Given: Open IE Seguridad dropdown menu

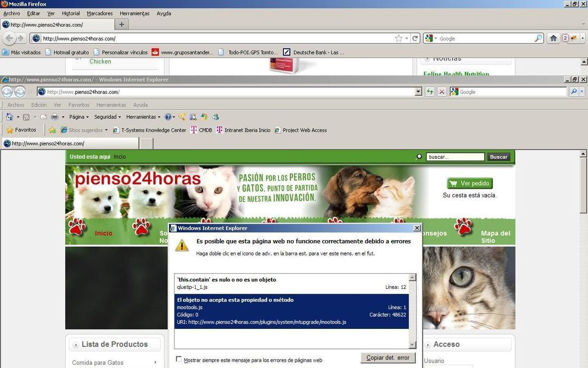Looking at the screenshot, I should 107,117.
